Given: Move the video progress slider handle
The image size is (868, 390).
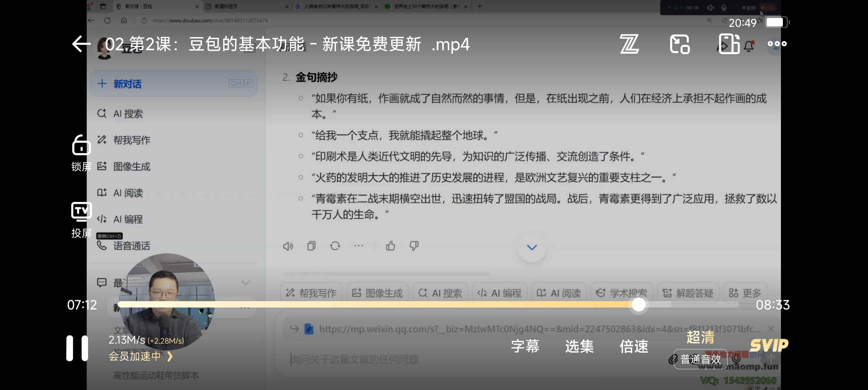Looking at the screenshot, I should point(638,305).
